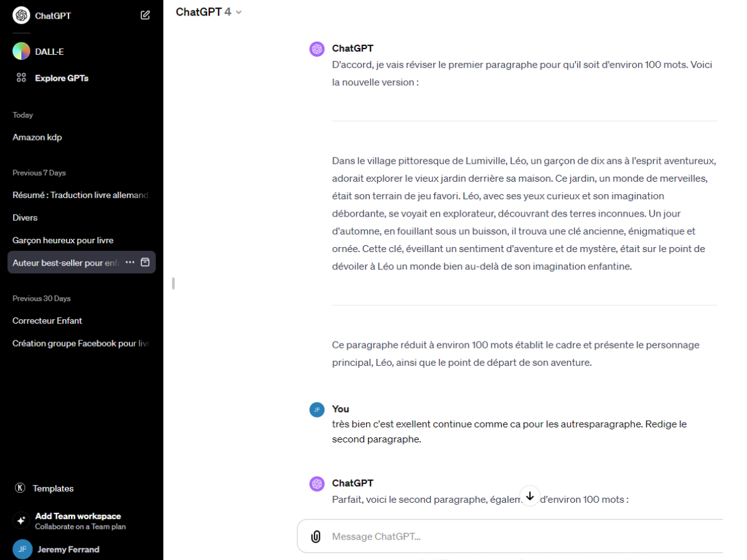Open Création groupe Facebook conversation
This screenshot has height=560, width=747.
pyautogui.click(x=80, y=343)
